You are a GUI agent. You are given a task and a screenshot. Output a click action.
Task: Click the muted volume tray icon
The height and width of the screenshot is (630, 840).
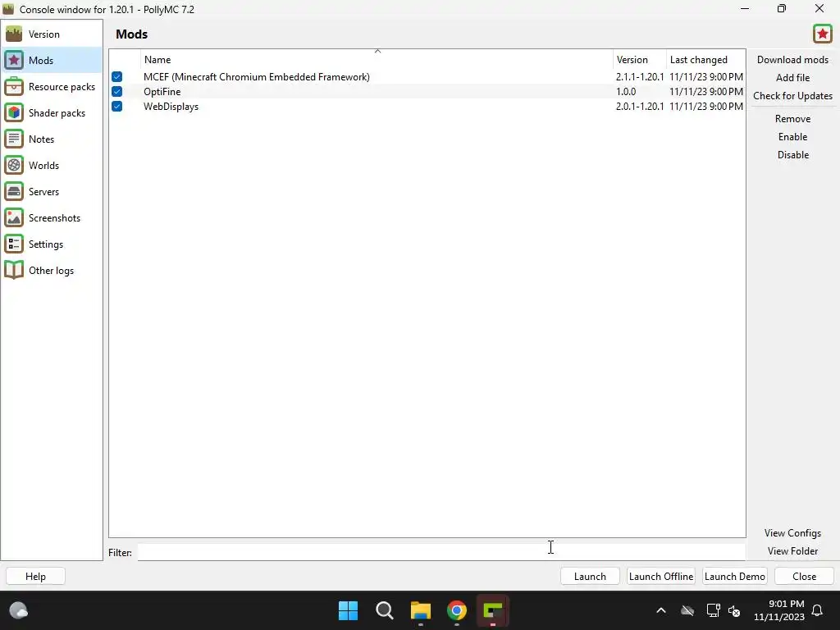[x=734, y=610]
